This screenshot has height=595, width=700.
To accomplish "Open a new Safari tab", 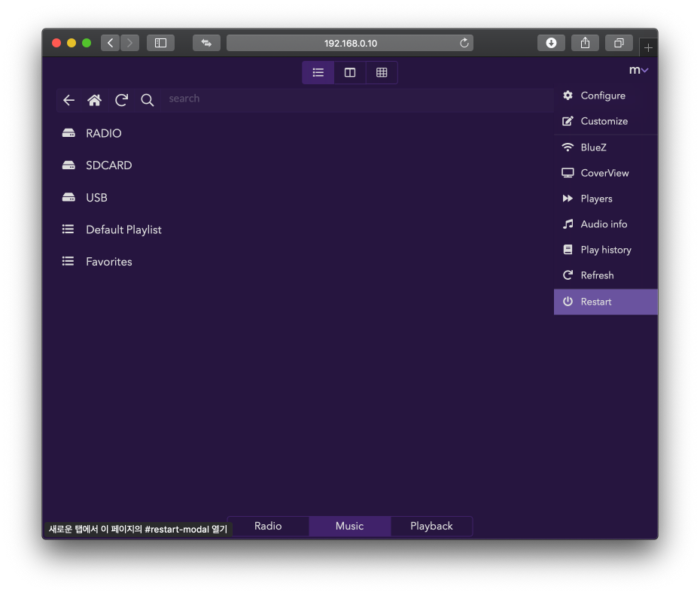I will [648, 47].
